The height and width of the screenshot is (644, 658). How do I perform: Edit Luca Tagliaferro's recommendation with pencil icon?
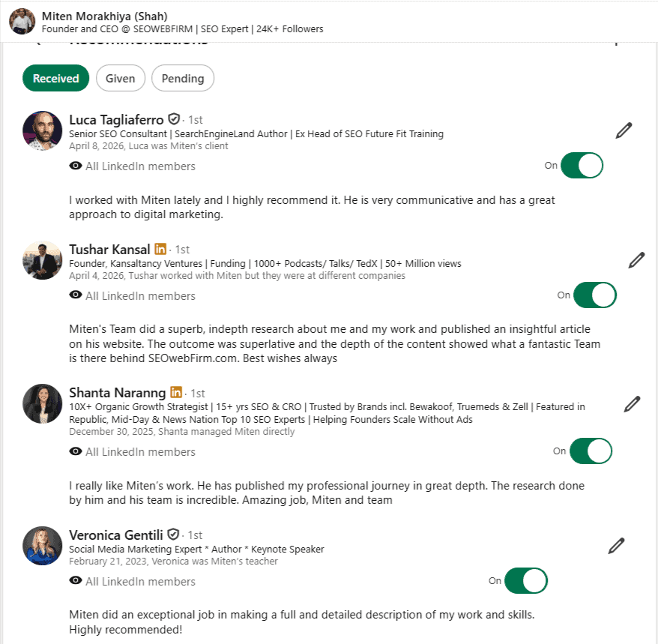[624, 130]
